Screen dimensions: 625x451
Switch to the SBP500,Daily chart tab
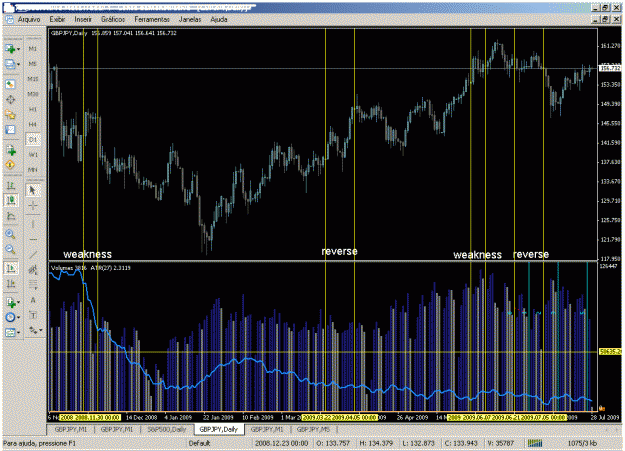click(167, 429)
